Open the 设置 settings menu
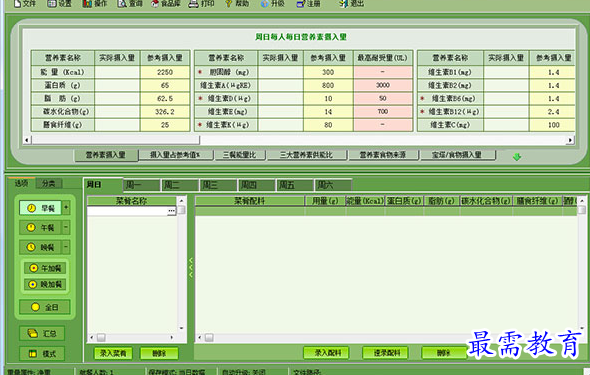590x375 pixels. click(x=59, y=4)
